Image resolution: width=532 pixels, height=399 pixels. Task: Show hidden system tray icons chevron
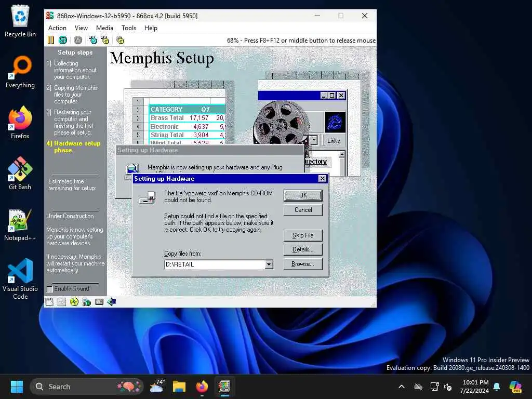click(402, 387)
